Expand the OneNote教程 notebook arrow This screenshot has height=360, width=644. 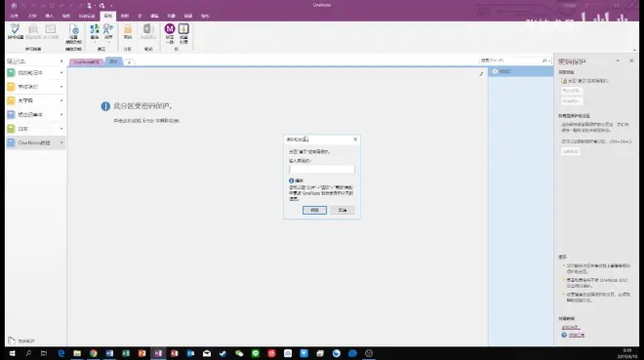coord(61,142)
